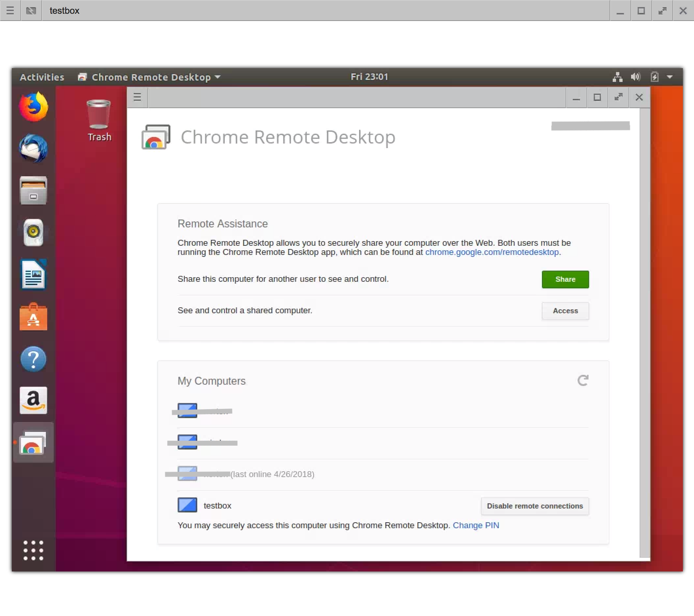Open Rhythmbox music player in the dock

(33, 233)
